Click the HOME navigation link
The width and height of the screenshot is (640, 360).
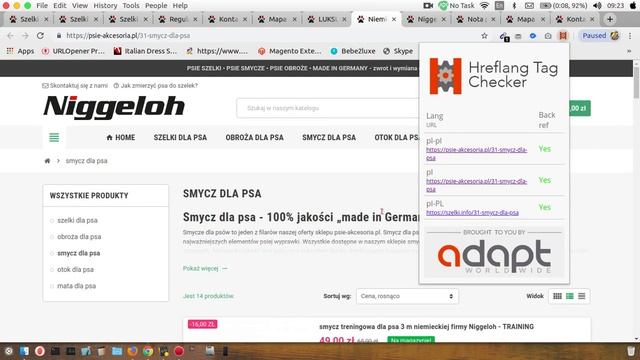[120, 138]
